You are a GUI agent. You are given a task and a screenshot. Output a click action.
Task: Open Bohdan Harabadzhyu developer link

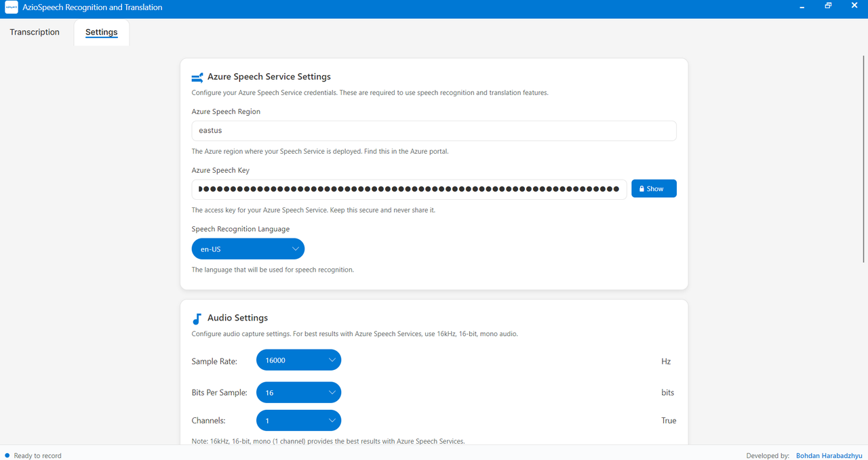(829, 456)
